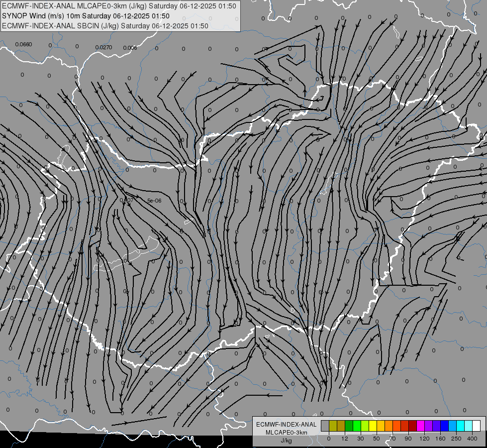The image size is (487, 448).
Task: Click the legend scale label '250'
Action: [456, 439]
